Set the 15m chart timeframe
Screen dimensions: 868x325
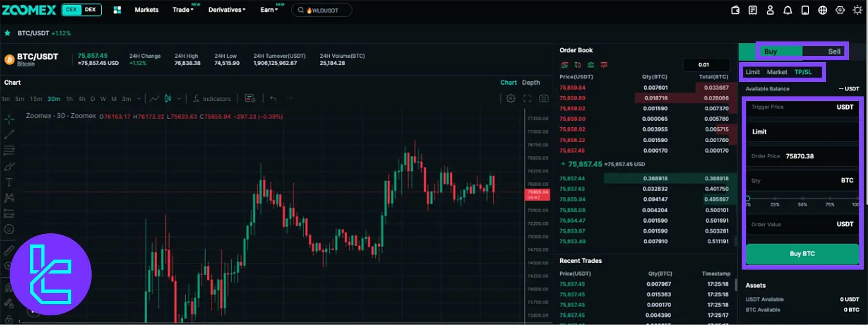click(36, 99)
